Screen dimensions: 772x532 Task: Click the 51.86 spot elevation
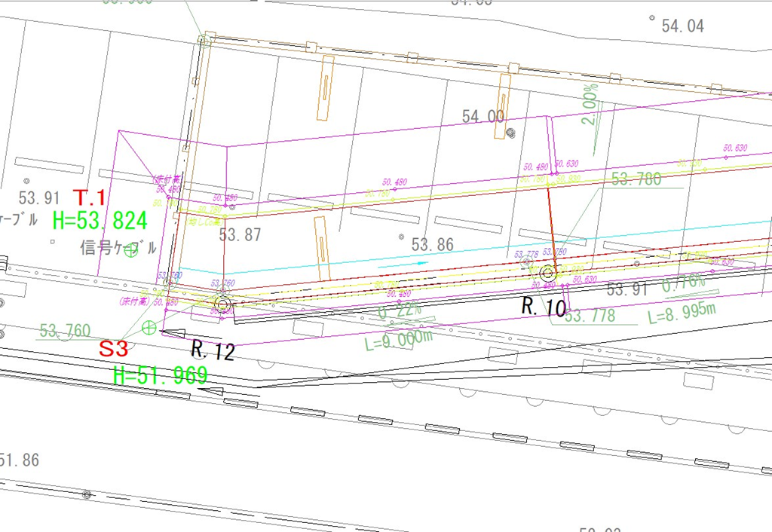tap(19, 460)
